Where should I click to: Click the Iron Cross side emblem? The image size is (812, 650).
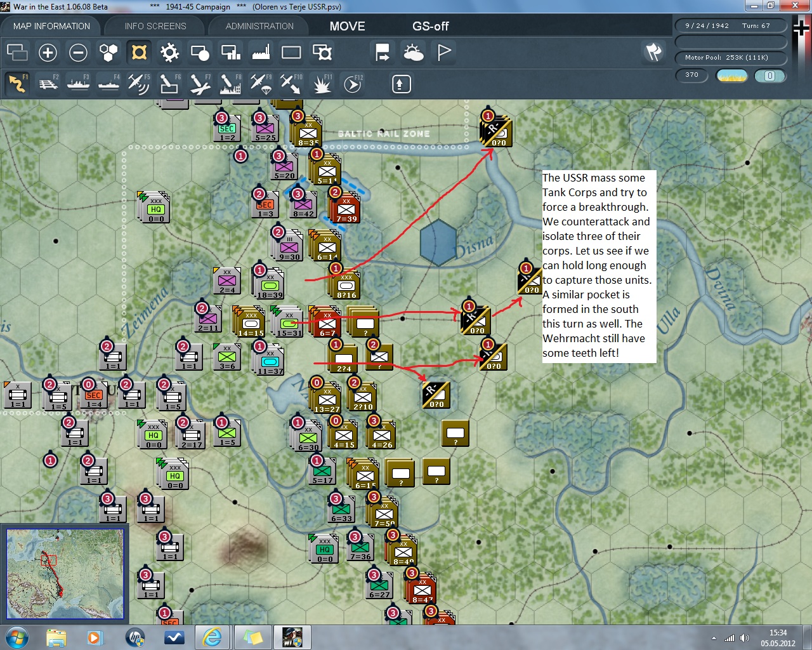(802, 29)
